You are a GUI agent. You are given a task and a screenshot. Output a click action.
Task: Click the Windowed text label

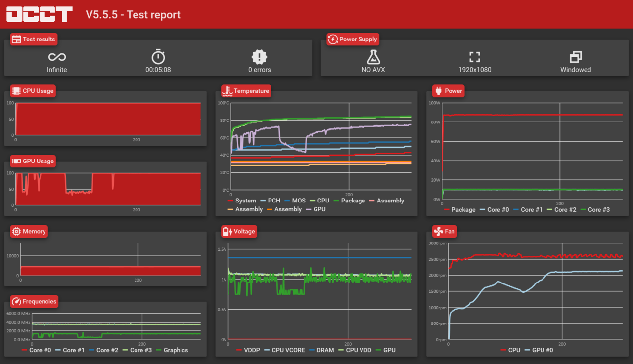click(x=576, y=70)
